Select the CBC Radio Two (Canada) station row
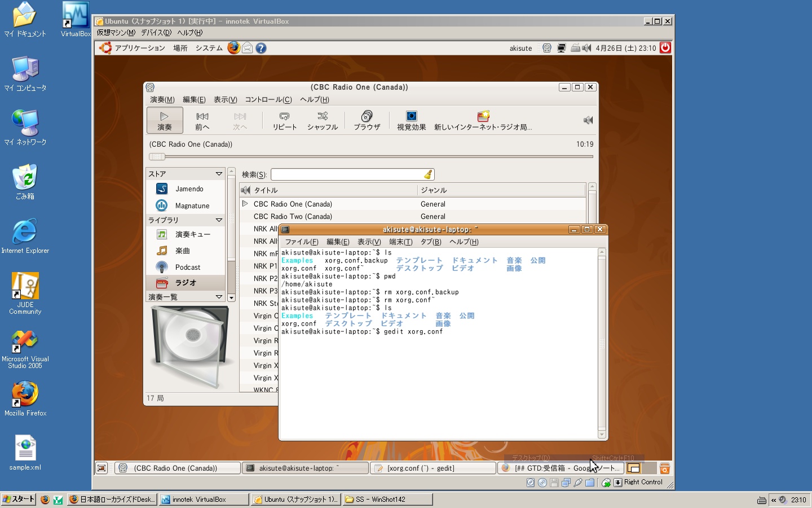The image size is (812, 508). pos(413,216)
